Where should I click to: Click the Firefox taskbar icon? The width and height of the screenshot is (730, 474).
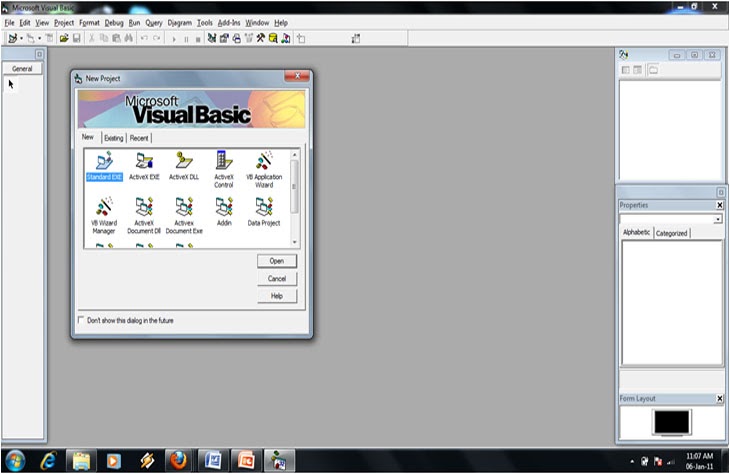click(178, 461)
